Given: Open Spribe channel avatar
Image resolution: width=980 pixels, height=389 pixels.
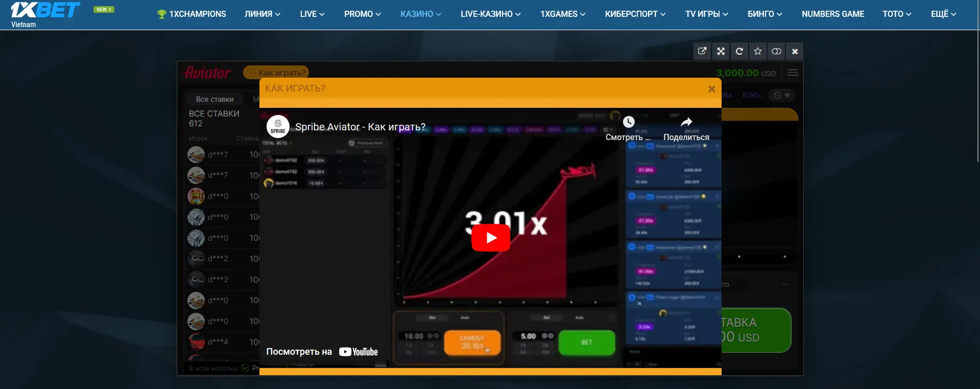Looking at the screenshot, I should tap(278, 127).
